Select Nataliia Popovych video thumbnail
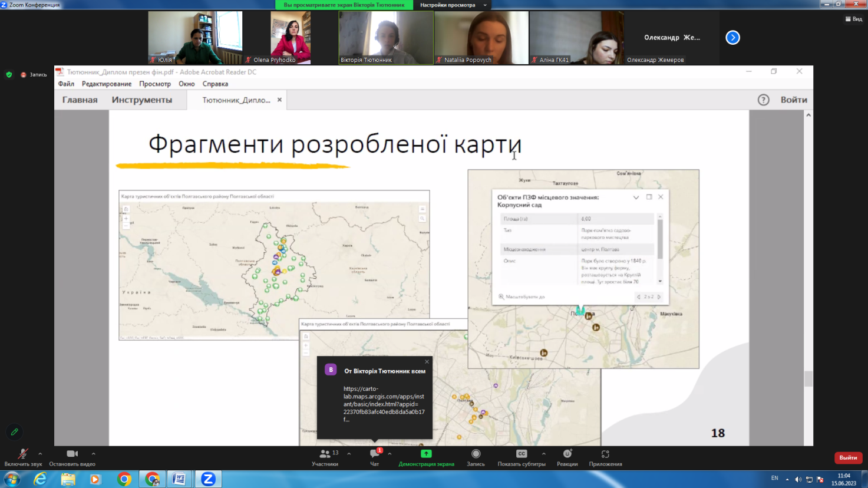This screenshot has height=488, width=868. (x=481, y=37)
